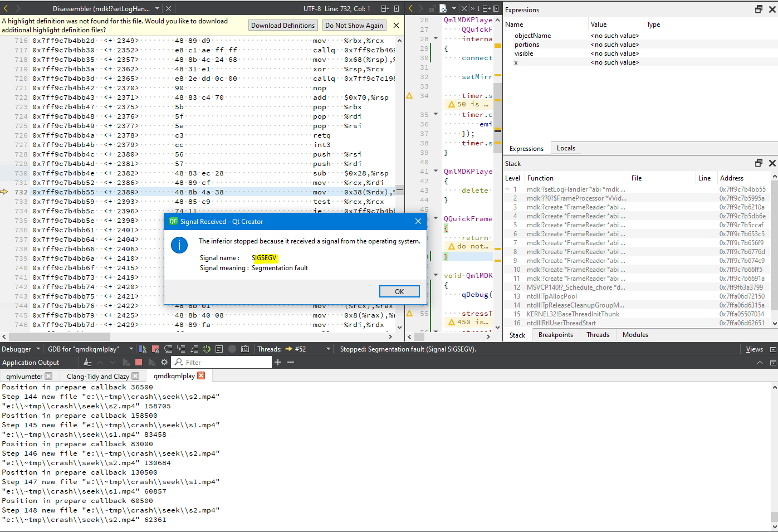Select the 'portions' expression row

(639, 45)
